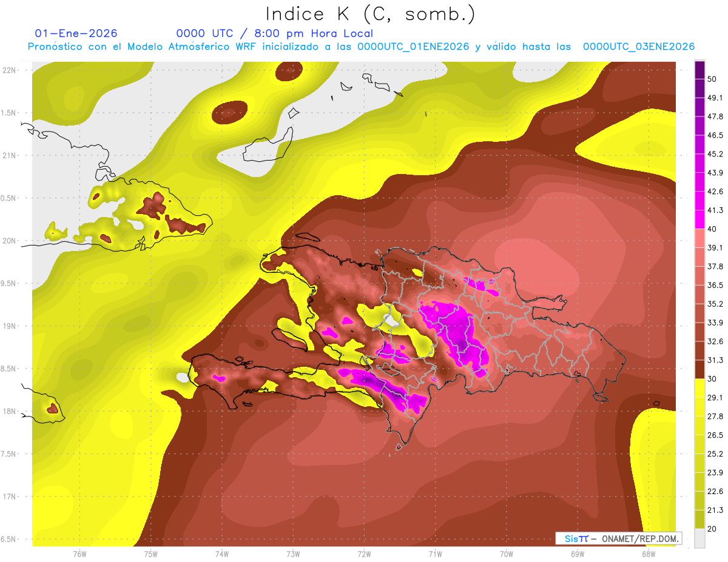Pick the dark purple legend swatch above 50
The image size is (728, 562).
click(x=699, y=70)
